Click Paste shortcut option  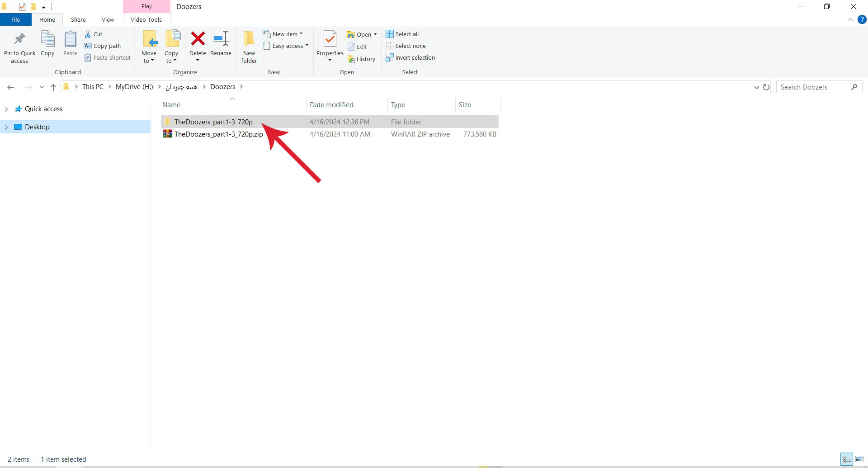108,57
